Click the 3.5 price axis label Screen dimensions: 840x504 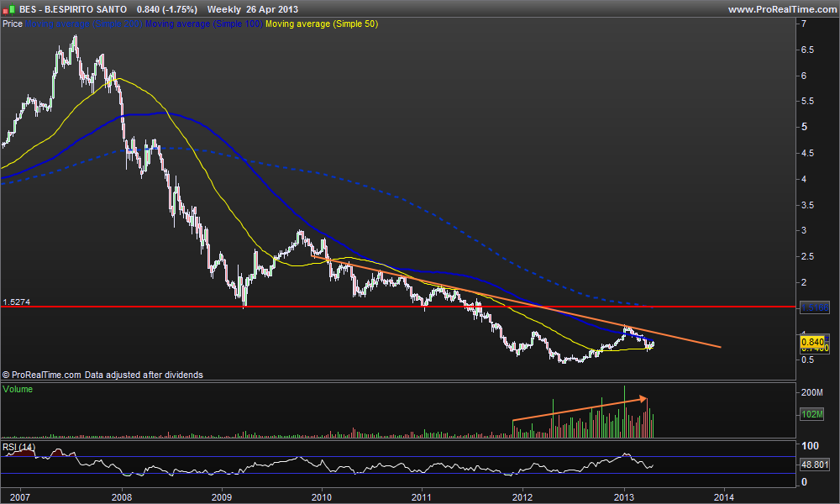click(808, 205)
